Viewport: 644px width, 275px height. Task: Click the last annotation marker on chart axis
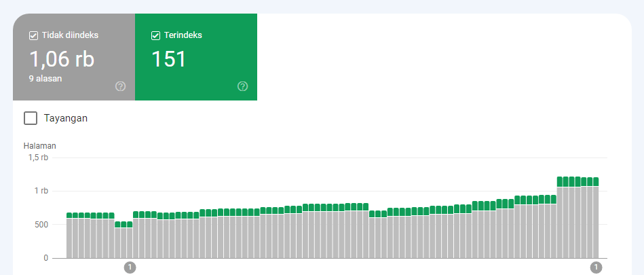[596, 267]
